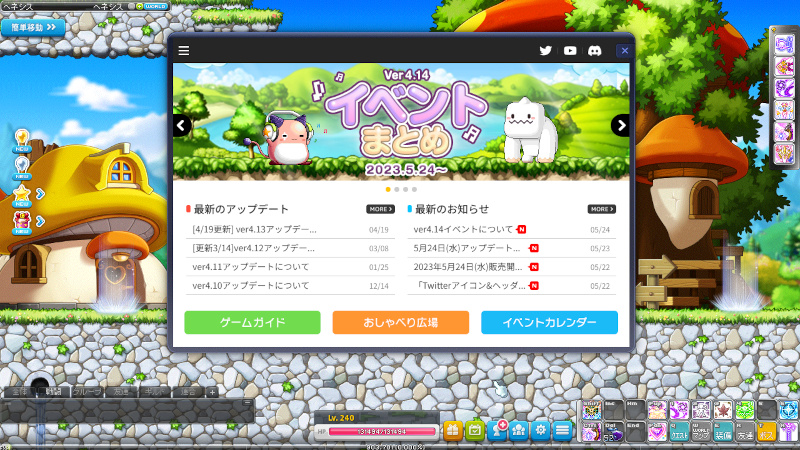Open the character icon with red plus
This screenshot has width=800, height=450.
pyautogui.click(x=497, y=431)
